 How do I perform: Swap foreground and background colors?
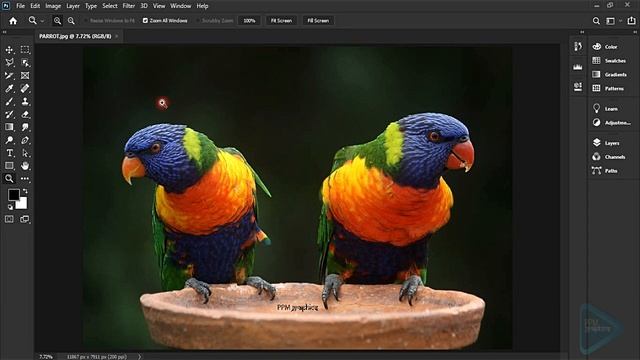tap(25, 191)
